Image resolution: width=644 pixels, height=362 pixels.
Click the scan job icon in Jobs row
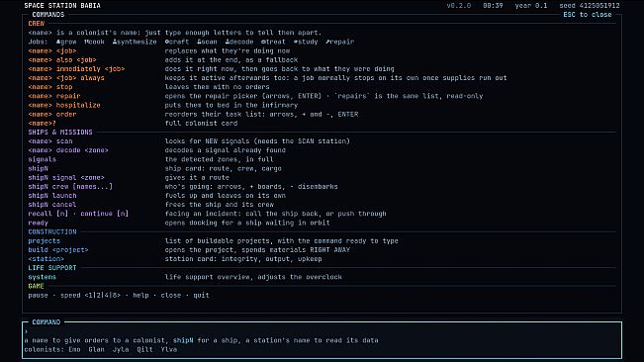click(x=199, y=42)
